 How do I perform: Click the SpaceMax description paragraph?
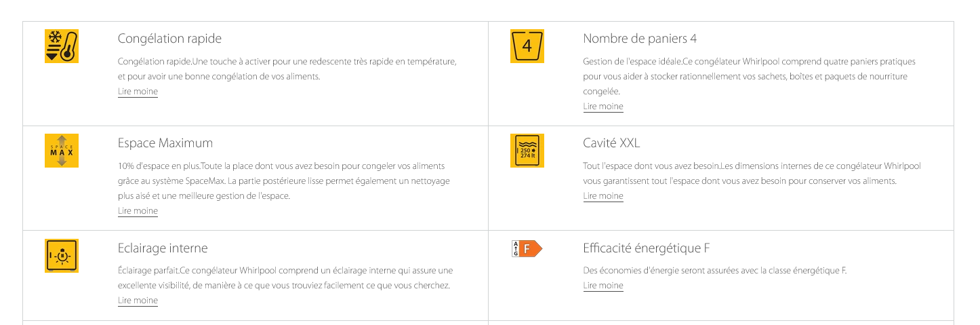[x=284, y=181]
